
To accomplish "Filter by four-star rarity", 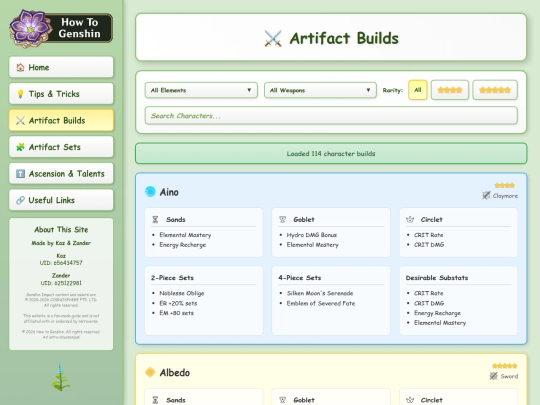I will pyautogui.click(x=450, y=90).
